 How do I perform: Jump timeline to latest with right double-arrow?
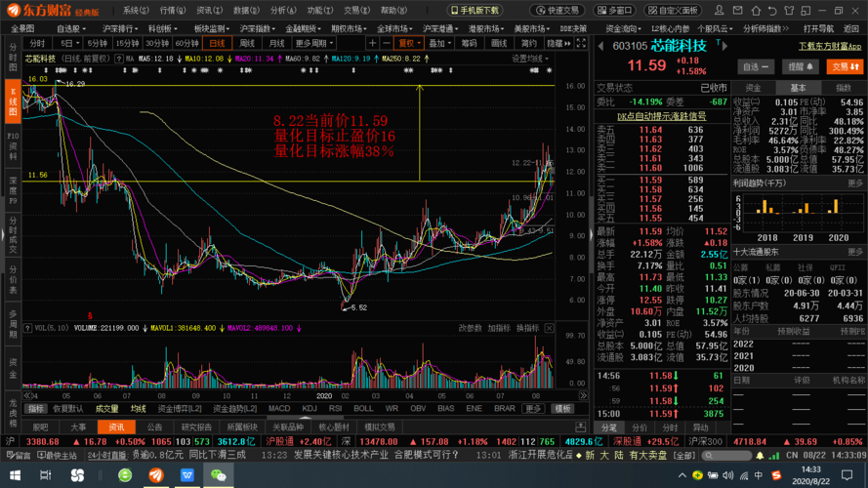click(583, 395)
